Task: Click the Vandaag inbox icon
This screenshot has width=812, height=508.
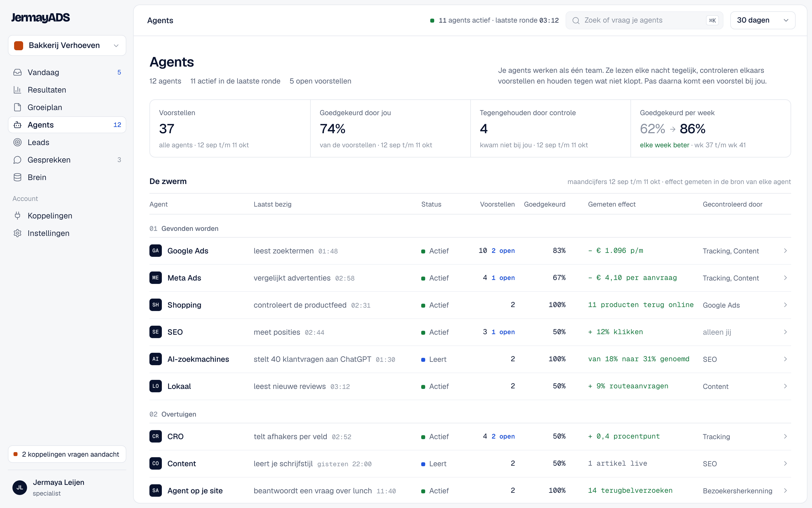Action: pos(17,72)
